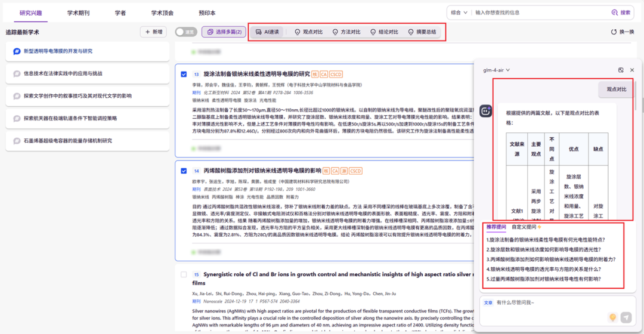
Task: Toggle the 速览 switch
Action: (185, 32)
